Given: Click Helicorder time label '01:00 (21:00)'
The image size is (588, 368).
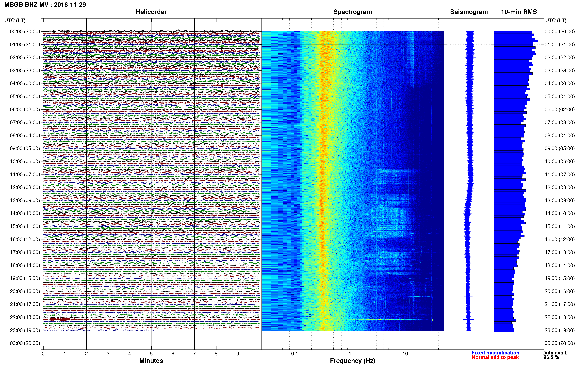Looking at the screenshot, I should tap(25, 45).
